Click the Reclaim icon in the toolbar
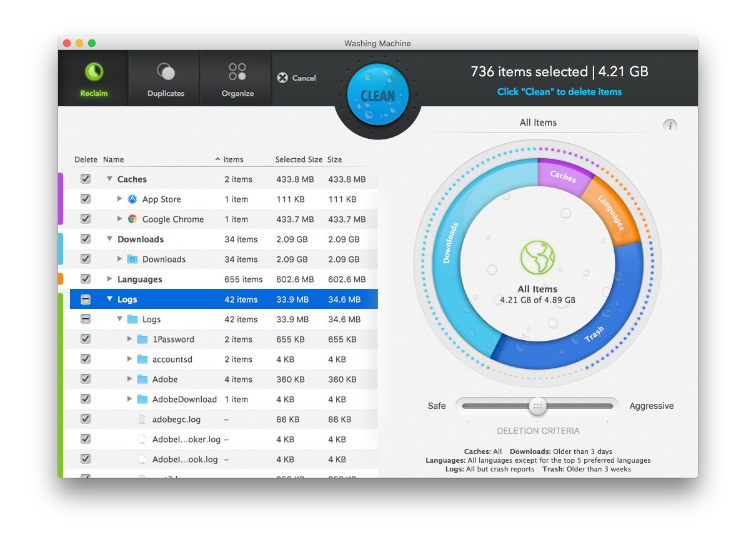The image size is (756, 544). [x=94, y=73]
